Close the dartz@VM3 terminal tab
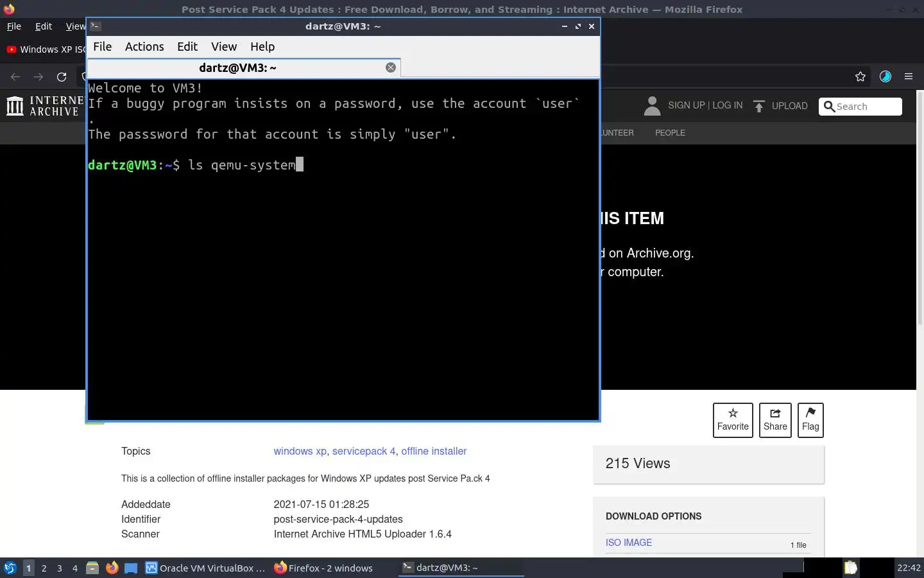 point(391,67)
